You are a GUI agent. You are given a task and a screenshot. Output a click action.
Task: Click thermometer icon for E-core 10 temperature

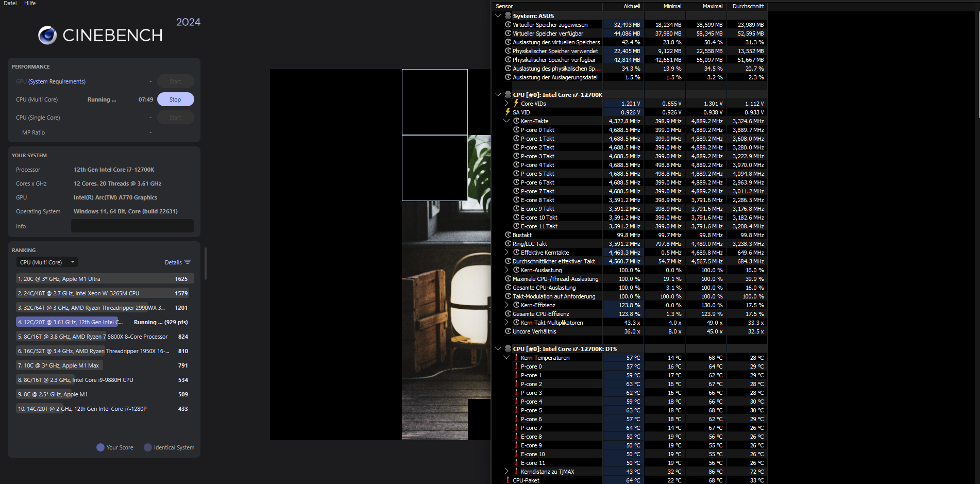tap(516, 454)
